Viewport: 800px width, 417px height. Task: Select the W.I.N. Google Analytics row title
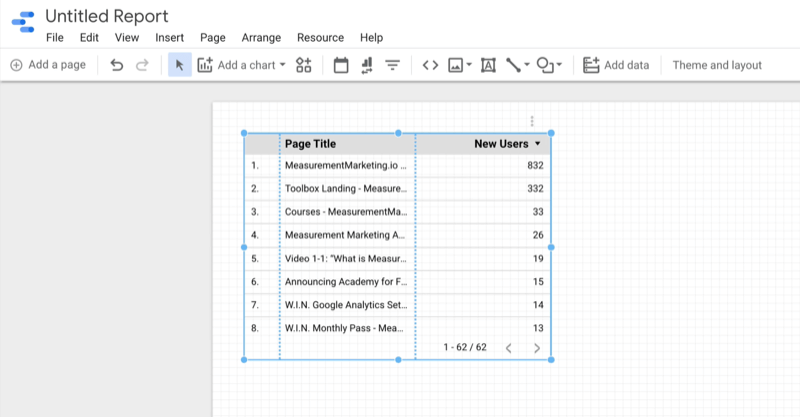[x=346, y=305]
